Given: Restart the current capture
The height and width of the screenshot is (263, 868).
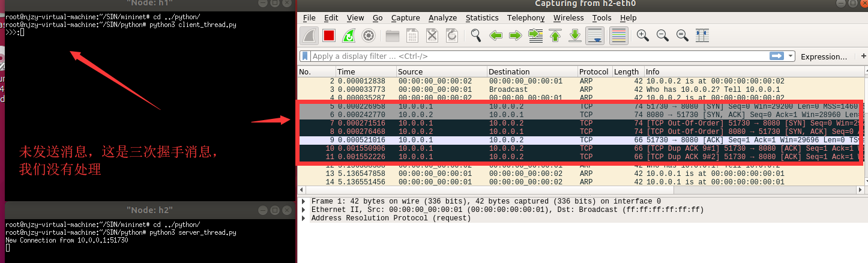Looking at the screenshot, I should 348,35.
